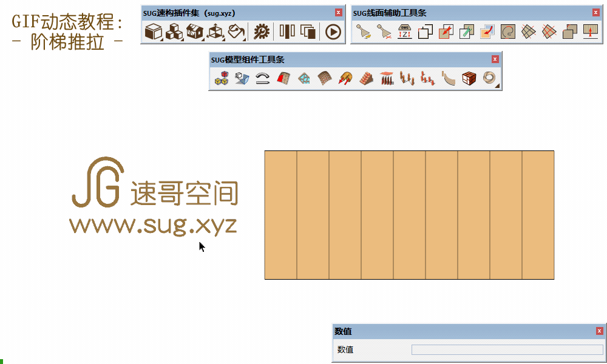Click the colored cubes component icon

click(222, 78)
